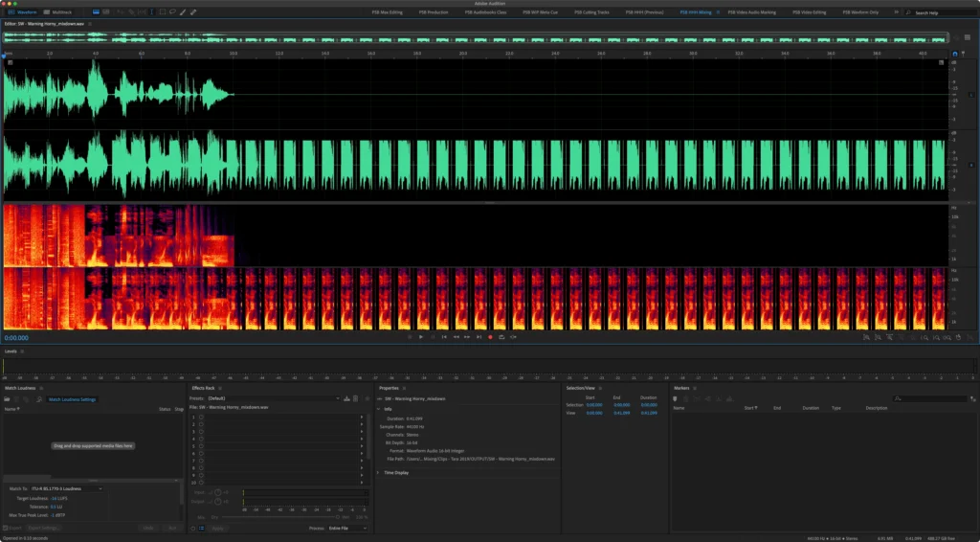
Task: Adjust the Effects Rack Input gain knob
Action: coord(217,492)
